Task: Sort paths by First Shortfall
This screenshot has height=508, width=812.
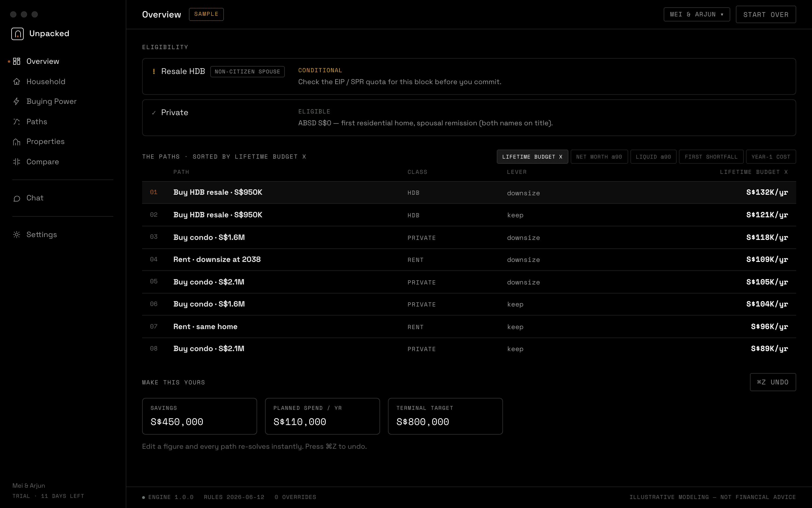Action: coord(711,157)
